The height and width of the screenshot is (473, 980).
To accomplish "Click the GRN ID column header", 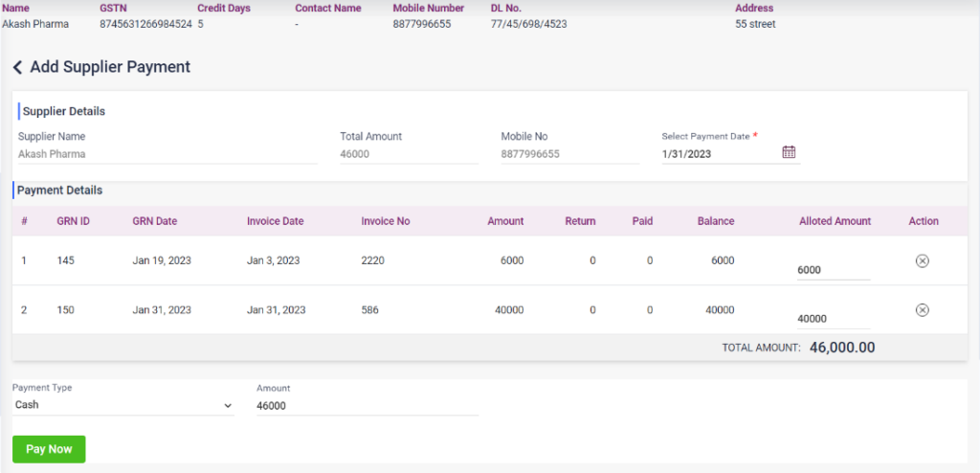I will (73, 221).
